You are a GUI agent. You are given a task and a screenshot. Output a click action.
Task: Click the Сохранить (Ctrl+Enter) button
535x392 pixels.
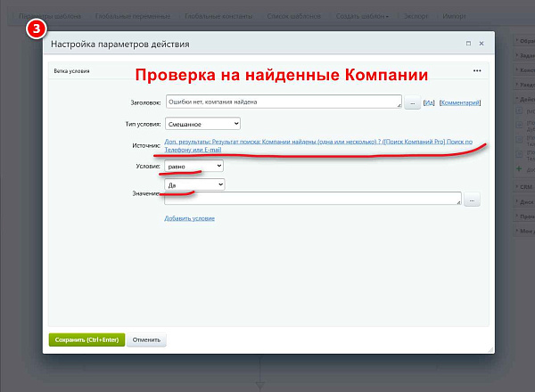click(x=86, y=339)
